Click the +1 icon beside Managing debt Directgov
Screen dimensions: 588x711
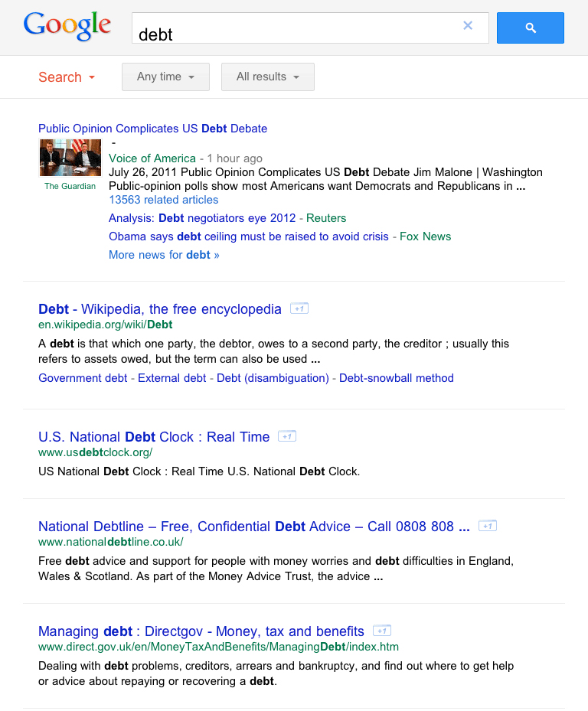click(x=382, y=631)
